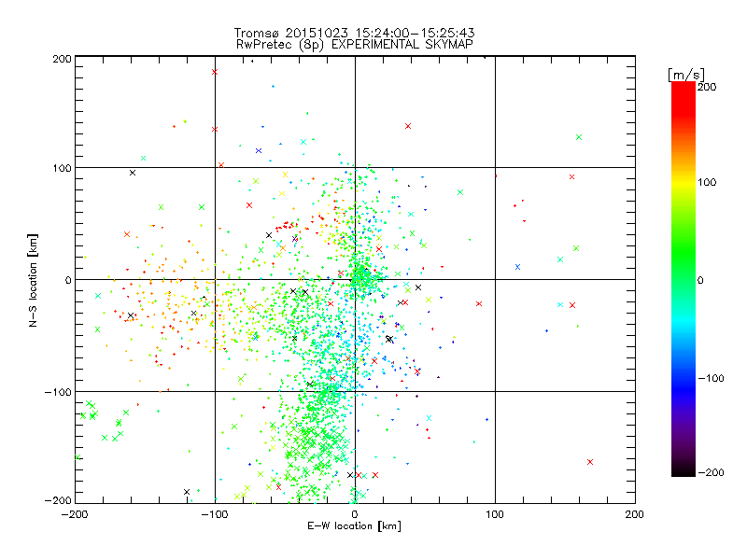Select the "N-S location [km]" axis label
This screenshot has height=560, width=747.
point(33,280)
